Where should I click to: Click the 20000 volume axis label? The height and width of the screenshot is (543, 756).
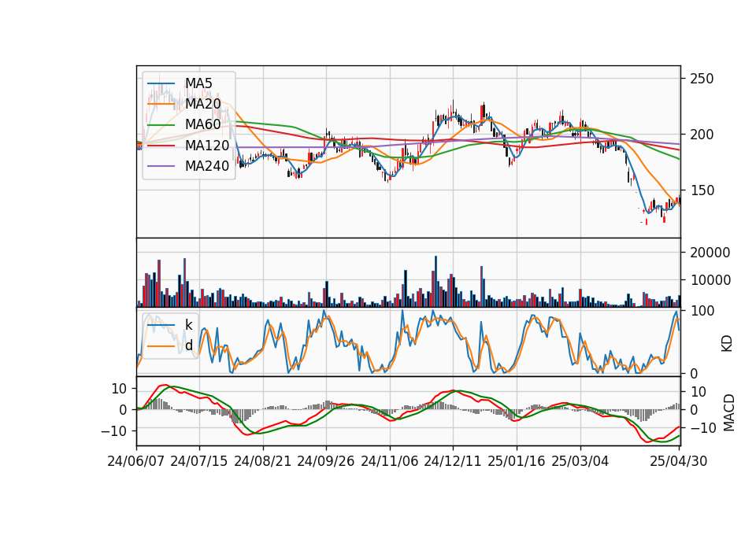pyautogui.click(x=710, y=252)
